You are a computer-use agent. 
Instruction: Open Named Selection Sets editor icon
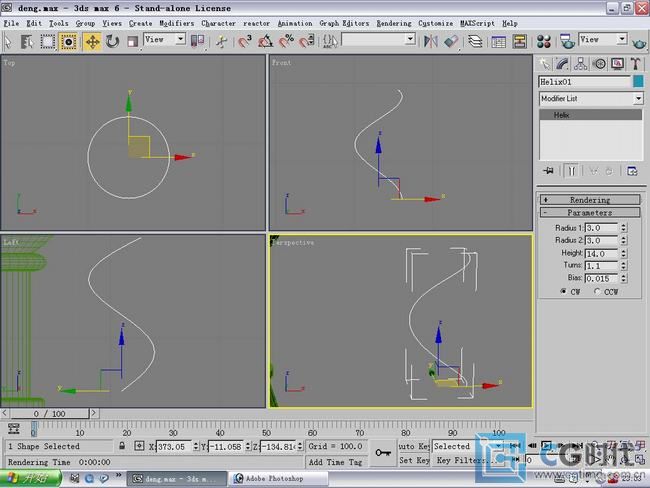tap(330, 41)
